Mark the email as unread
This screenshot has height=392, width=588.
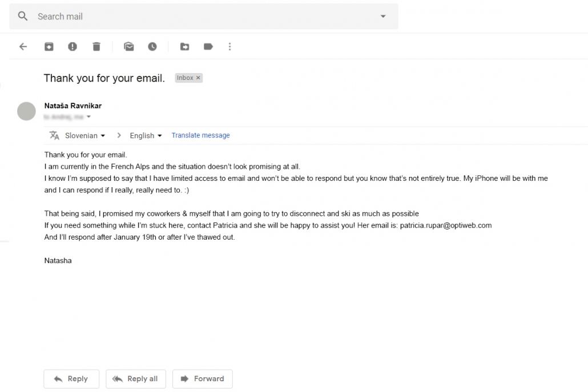pos(129,47)
